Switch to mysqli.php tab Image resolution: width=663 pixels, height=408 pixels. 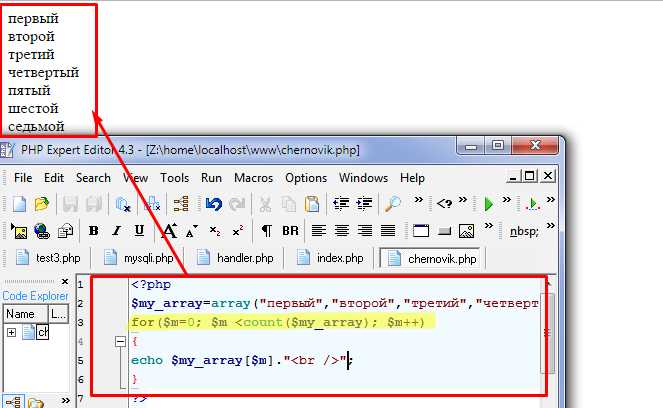(x=138, y=258)
